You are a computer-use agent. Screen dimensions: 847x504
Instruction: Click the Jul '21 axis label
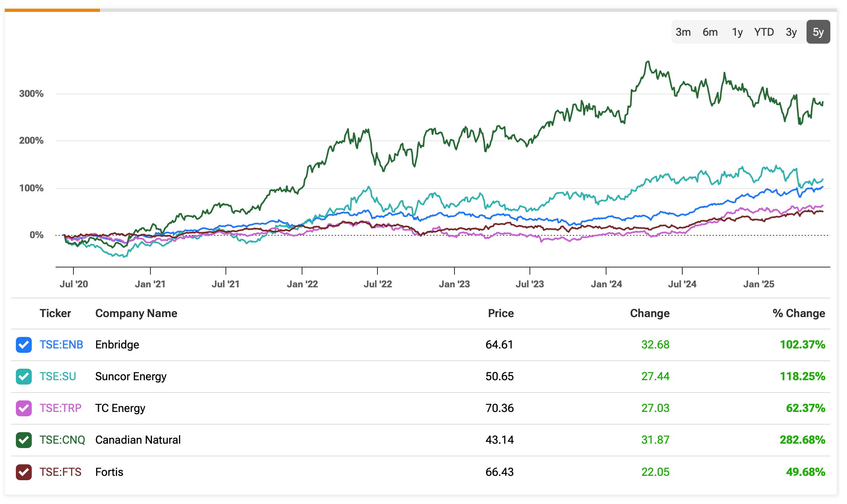coord(225,284)
